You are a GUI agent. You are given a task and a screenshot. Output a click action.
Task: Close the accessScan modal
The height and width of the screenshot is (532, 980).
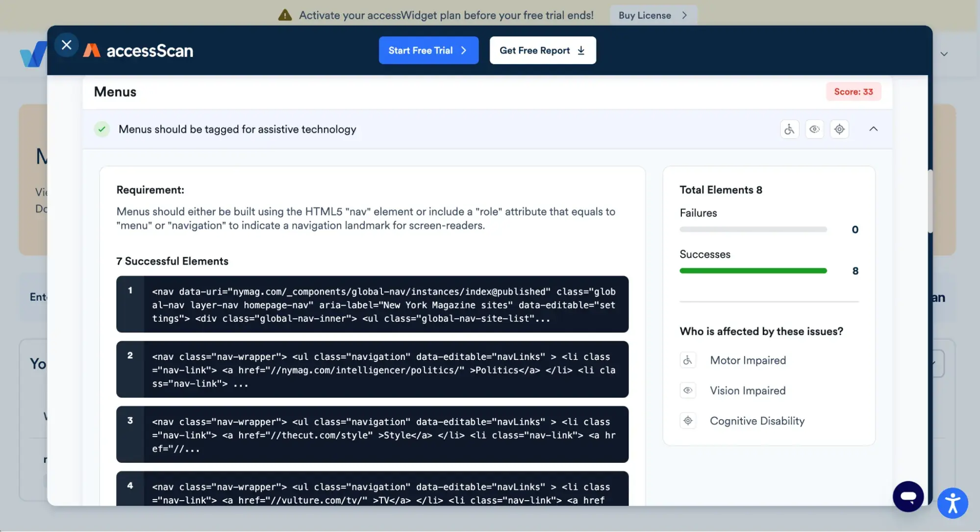click(x=67, y=45)
